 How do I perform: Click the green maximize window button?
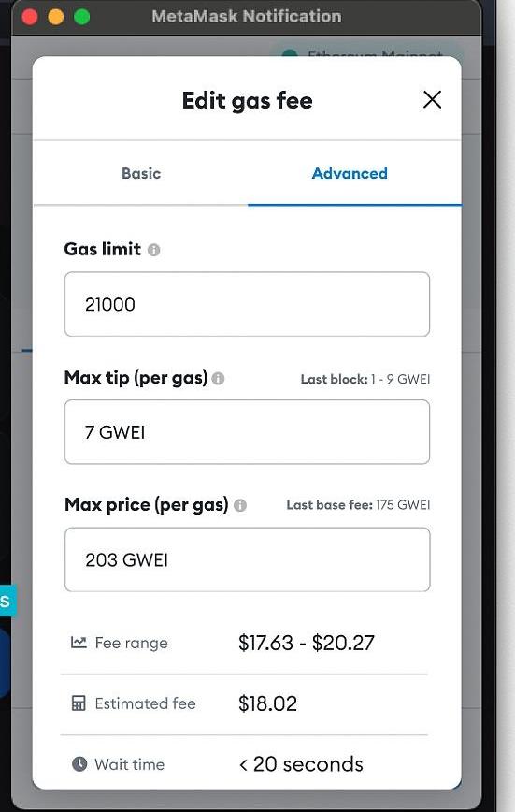(x=81, y=17)
